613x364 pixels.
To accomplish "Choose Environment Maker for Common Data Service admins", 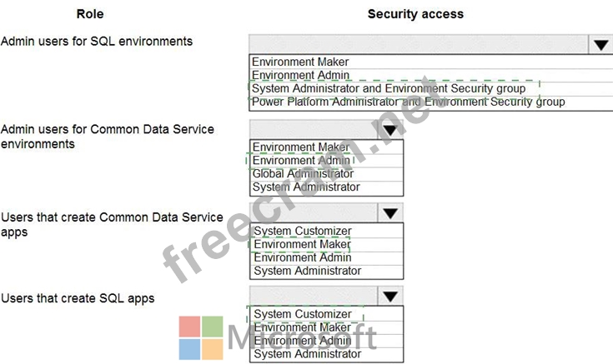I will click(x=326, y=147).
